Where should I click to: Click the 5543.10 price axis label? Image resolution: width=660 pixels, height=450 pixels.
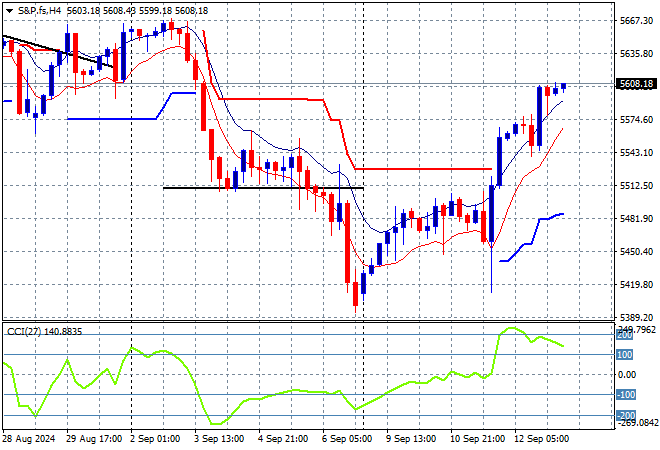(x=636, y=153)
